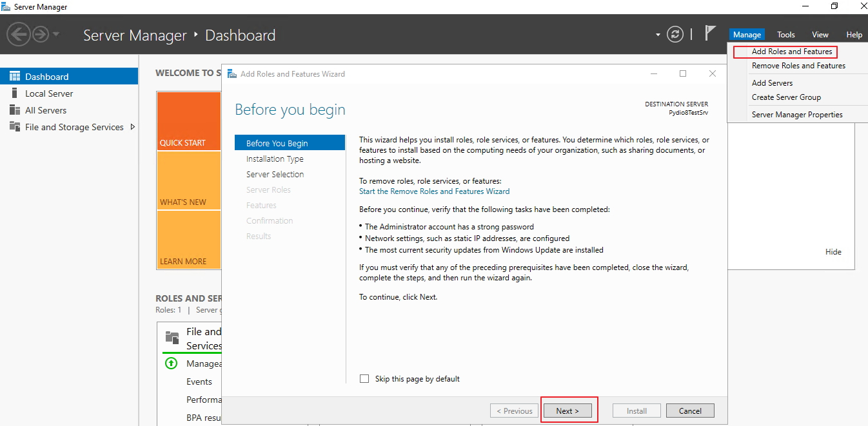This screenshot has width=868, height=426.
Task: Open the Tools menu
Action: point(785,35)
